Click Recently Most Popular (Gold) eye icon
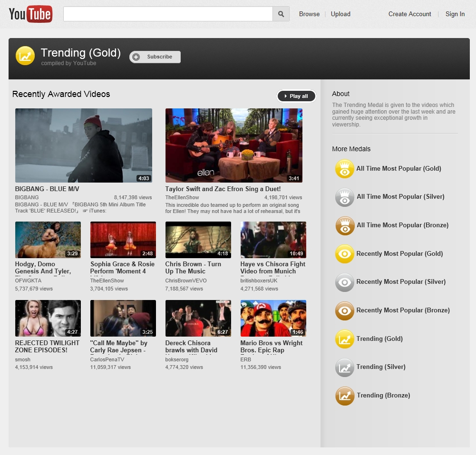Image resolution: width=476 pixels, height=455 pixels. 345,254
